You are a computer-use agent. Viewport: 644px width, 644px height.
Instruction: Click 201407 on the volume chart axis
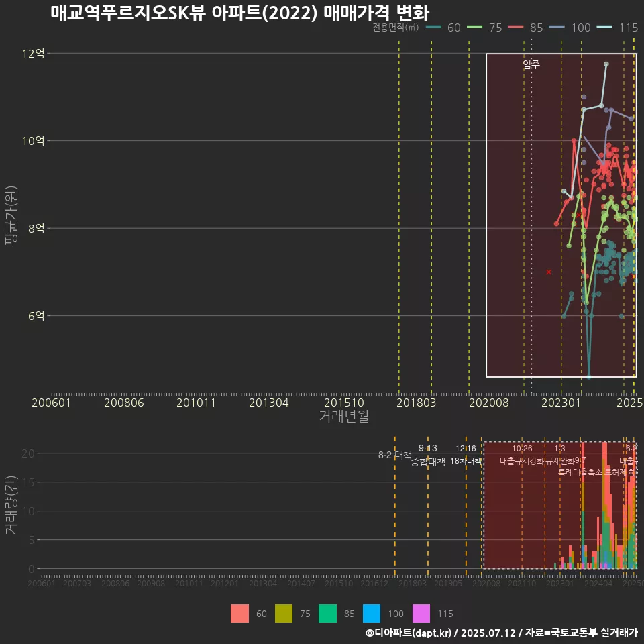301,583
